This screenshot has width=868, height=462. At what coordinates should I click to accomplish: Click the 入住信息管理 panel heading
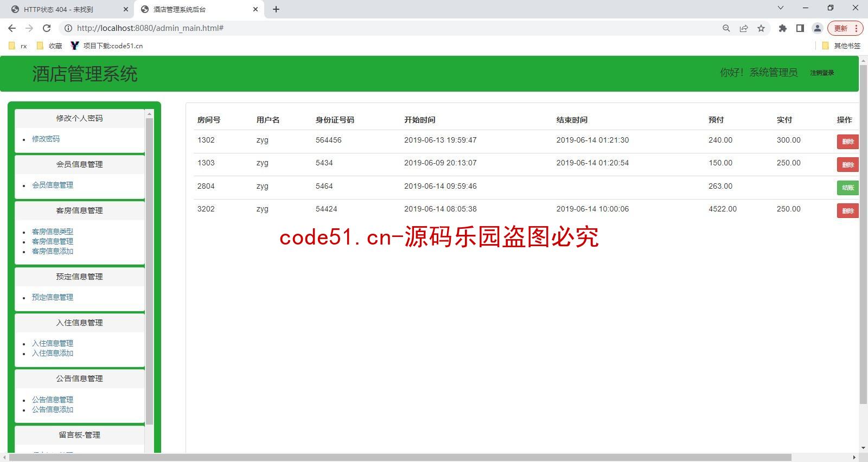[x=79, y=323]
